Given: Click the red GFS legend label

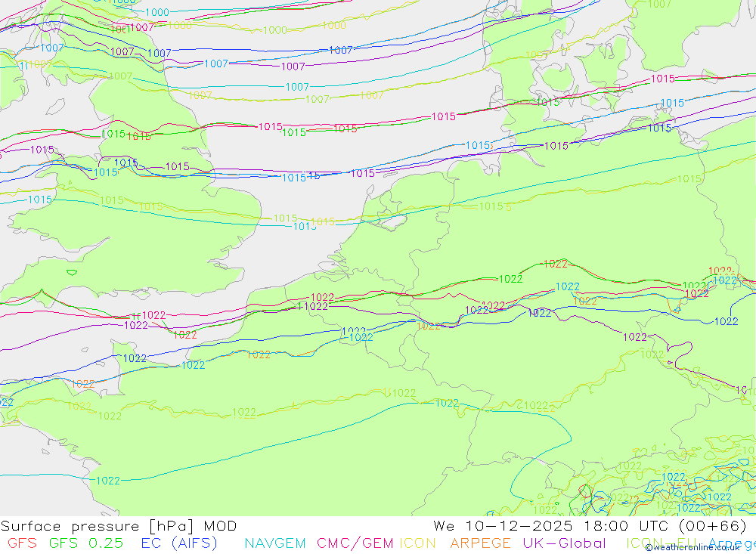Looking at the screenshot, I should pos(22,543).
